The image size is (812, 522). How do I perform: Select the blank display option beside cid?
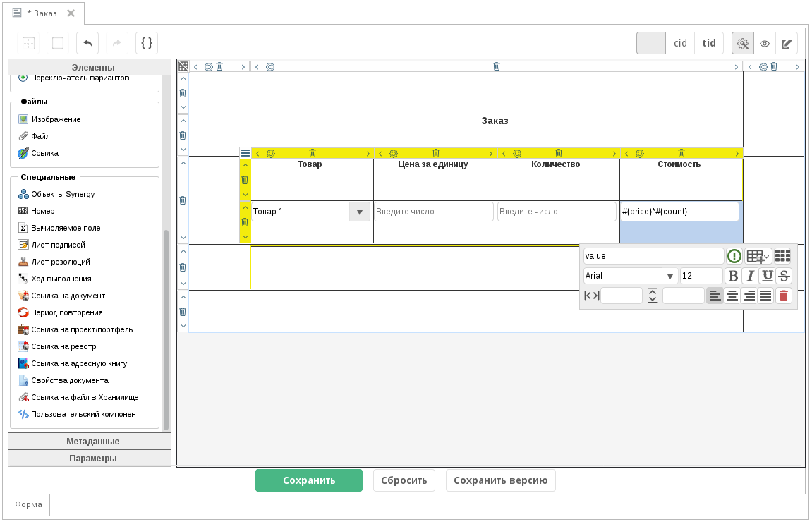(651, 44)
